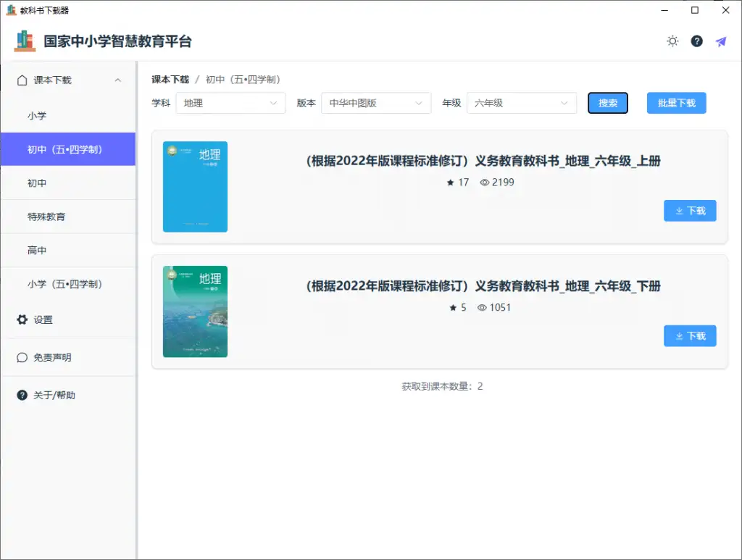This screenshot has width=742, height=560.
Task: Click the 搜索 search button
Action: (607, 103)
